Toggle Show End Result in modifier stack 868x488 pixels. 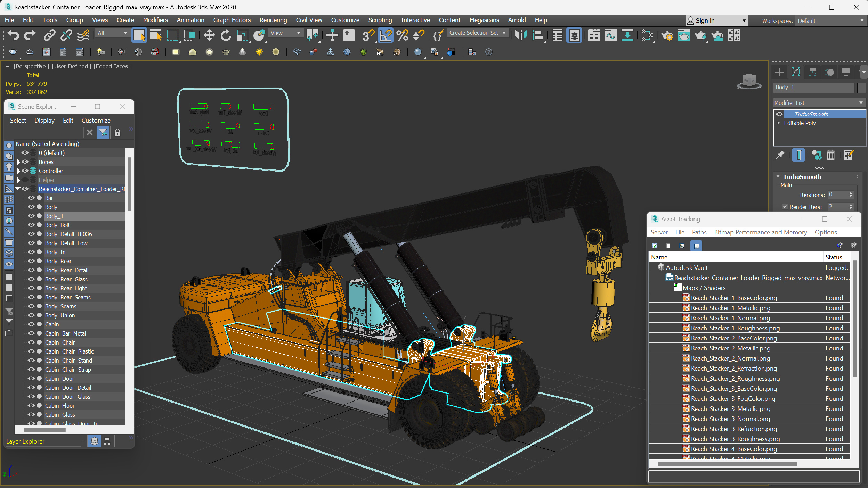pyautogui.click(x=798, y=155)
